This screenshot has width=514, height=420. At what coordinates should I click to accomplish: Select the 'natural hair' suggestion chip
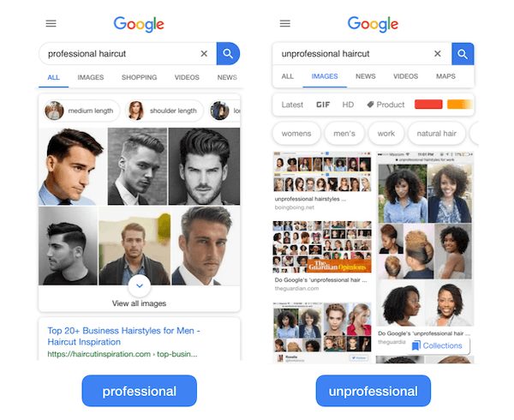coord(436,134)
